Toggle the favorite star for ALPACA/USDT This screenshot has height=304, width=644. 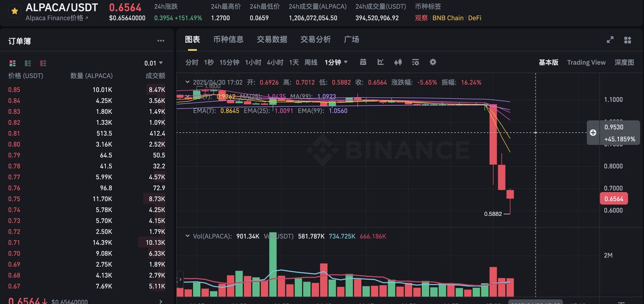click(14, 10)
